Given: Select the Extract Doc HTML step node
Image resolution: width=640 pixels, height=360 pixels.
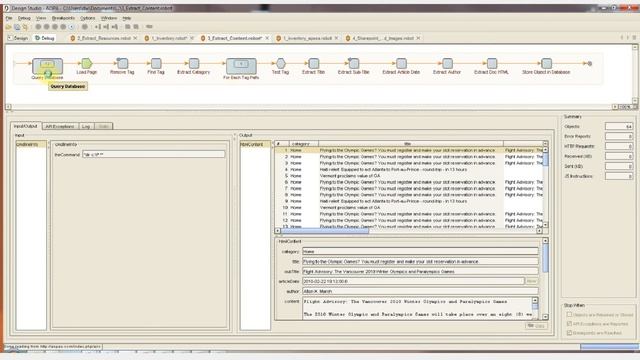Looking at the screenshot, I should tap(492, 63).
